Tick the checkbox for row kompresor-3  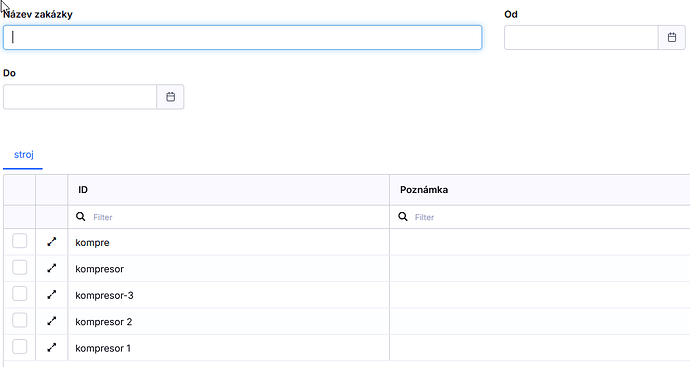click(x=19, y=294)
